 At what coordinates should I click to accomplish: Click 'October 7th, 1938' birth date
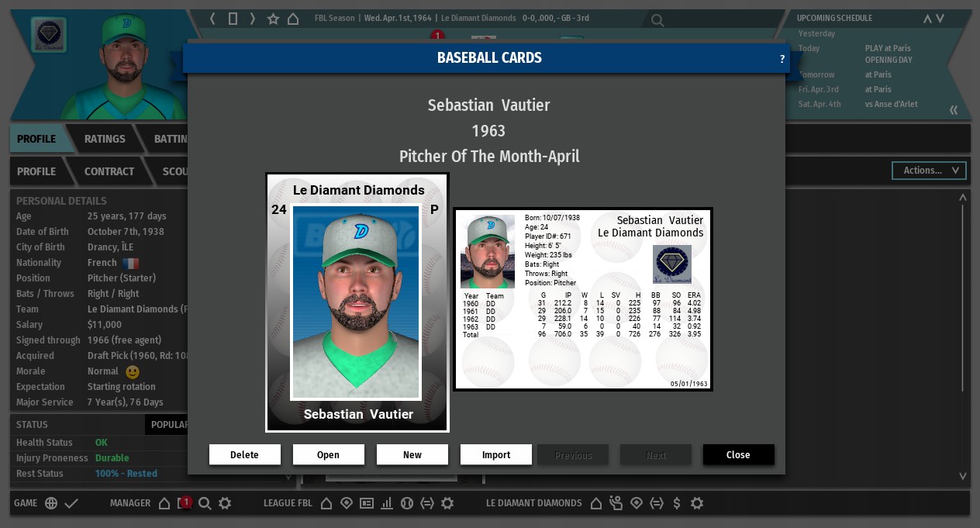126,232
